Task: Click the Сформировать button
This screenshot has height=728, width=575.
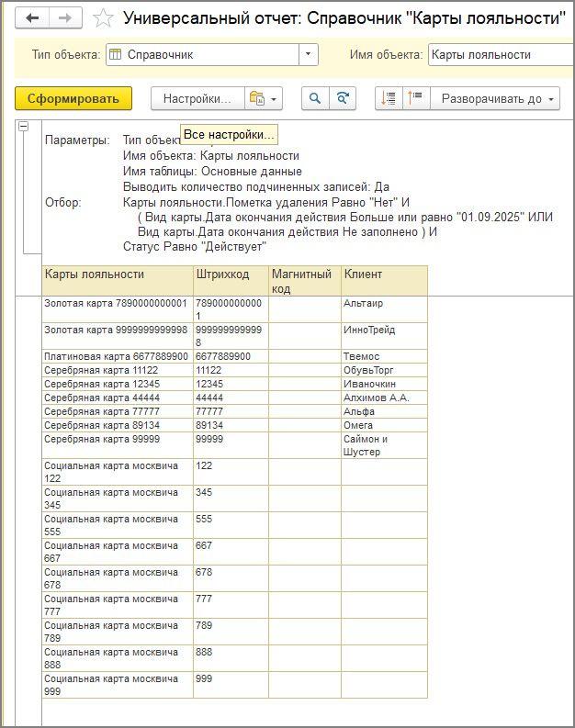Action: [x=73, y=98]
